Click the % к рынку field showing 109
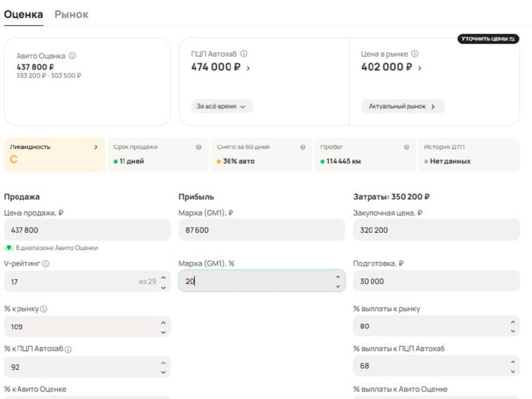 pos(87,327)
